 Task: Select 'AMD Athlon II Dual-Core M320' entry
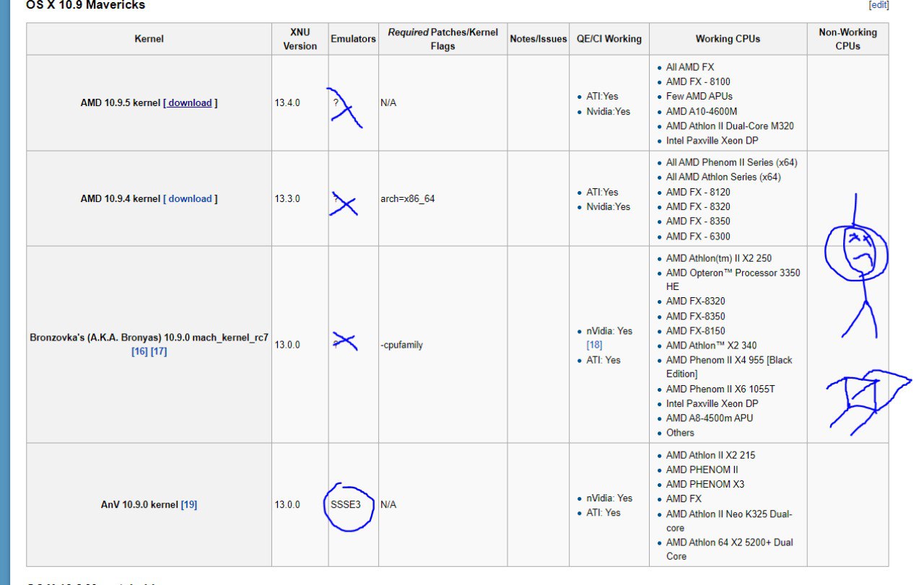[730, 126]
